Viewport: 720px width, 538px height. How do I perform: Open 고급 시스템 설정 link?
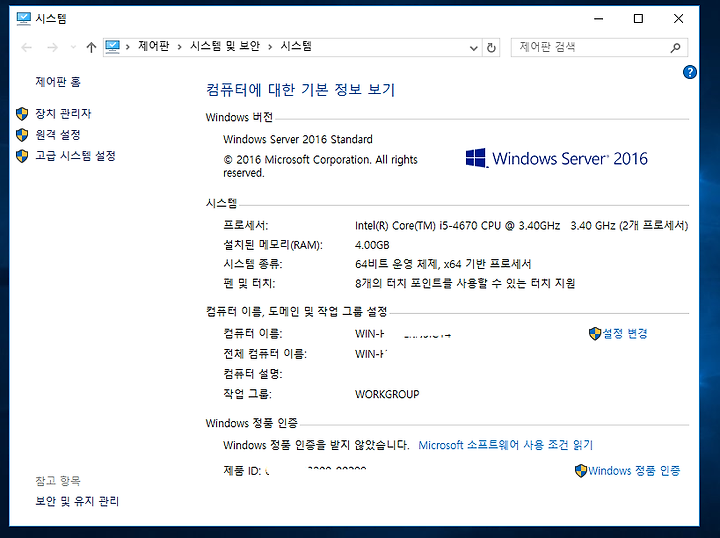75,156
